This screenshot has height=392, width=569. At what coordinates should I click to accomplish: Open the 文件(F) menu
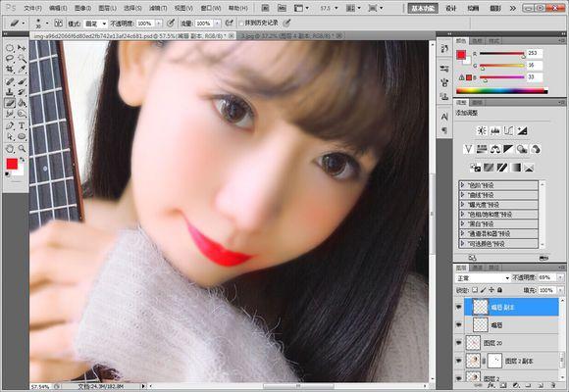[x=32, y=8]
